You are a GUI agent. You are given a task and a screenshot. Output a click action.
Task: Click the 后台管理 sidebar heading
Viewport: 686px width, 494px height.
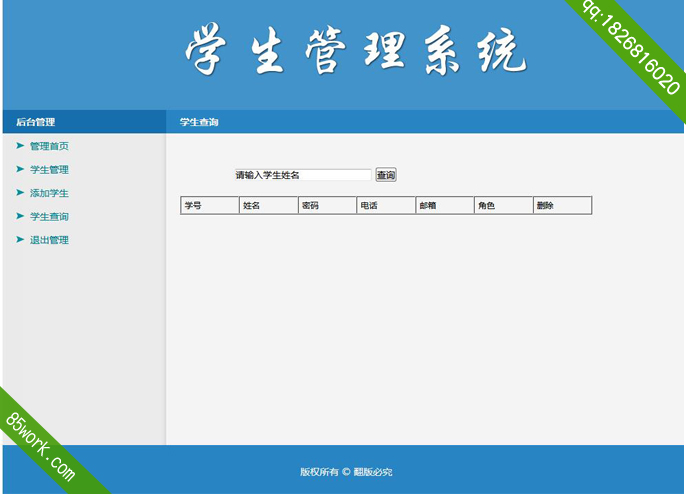36,122
